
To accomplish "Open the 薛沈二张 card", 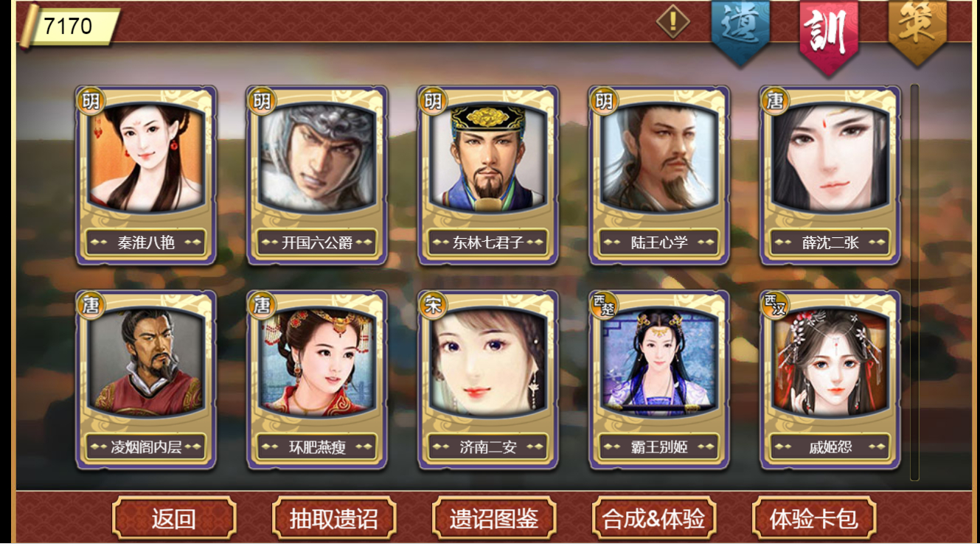I will (830, 175).
